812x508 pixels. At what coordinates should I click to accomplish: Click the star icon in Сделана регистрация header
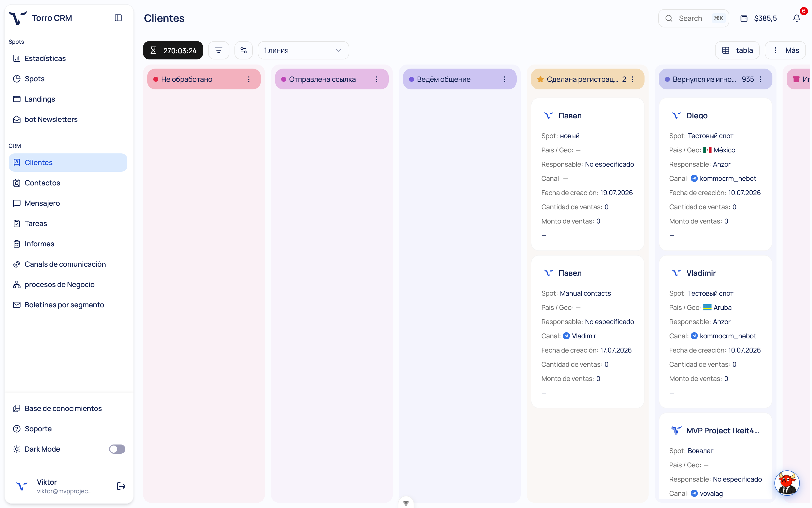540,79
